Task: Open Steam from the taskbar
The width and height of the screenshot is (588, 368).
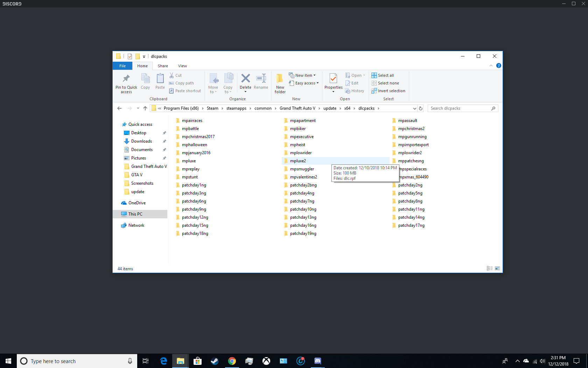Action: (x=215, y=361)
